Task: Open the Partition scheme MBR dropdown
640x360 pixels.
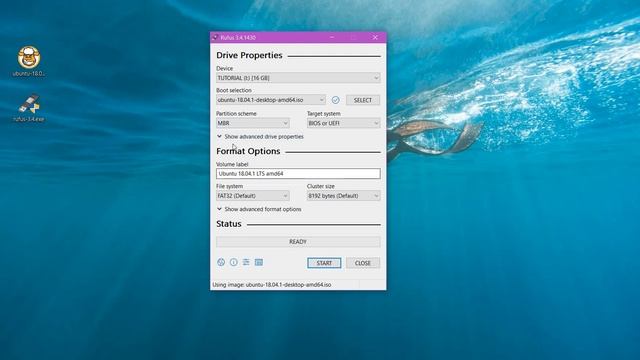Action: pyautogui.click(x=253, y=123)
